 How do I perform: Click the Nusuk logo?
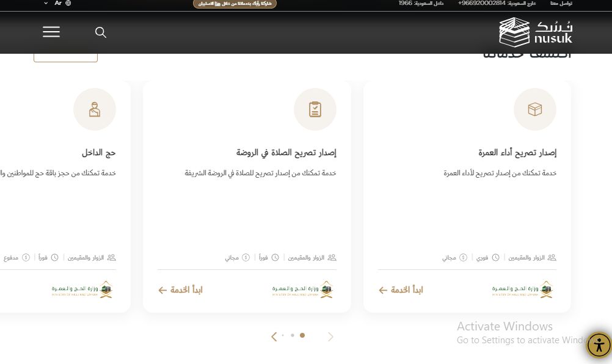[x=534, y=32]
